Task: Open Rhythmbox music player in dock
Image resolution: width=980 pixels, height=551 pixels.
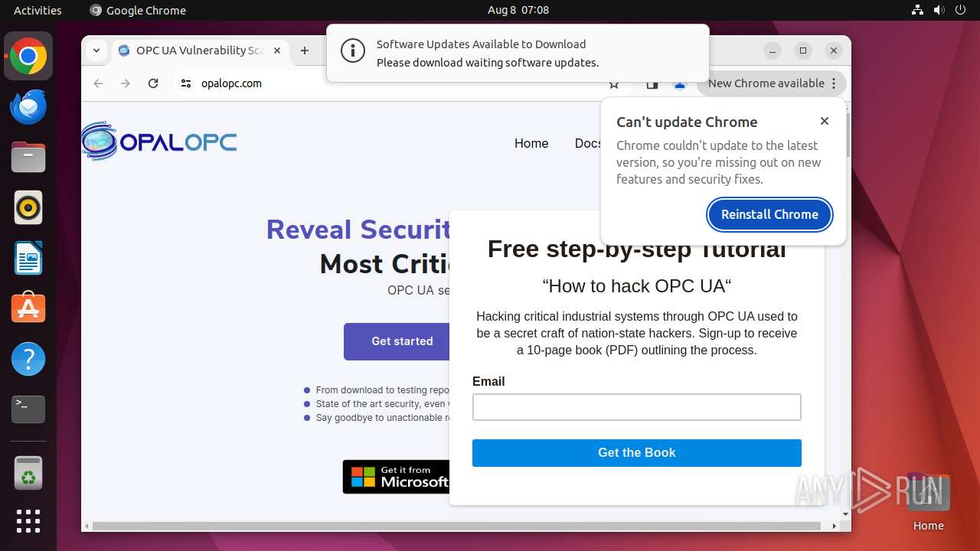Action: pyautogui.click(x=28, y=207)
